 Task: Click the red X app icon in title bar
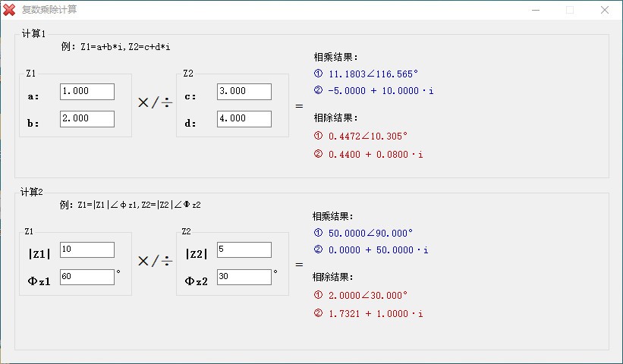9,10
